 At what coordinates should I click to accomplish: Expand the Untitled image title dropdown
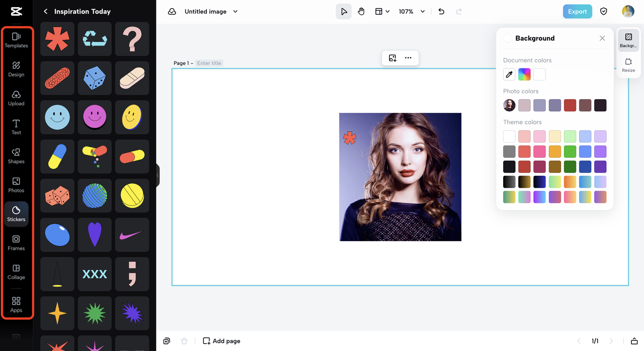[235, 12]
